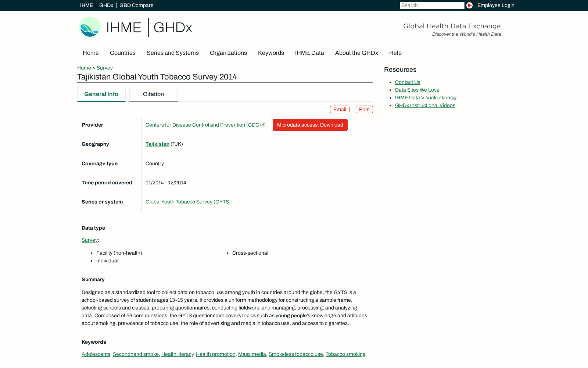Open the Tajikistan geography link

pos(157,144)
